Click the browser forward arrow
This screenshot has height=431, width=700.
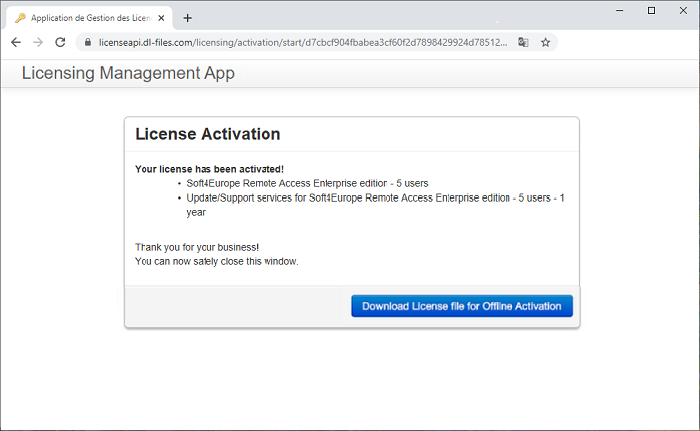(38, 42)
